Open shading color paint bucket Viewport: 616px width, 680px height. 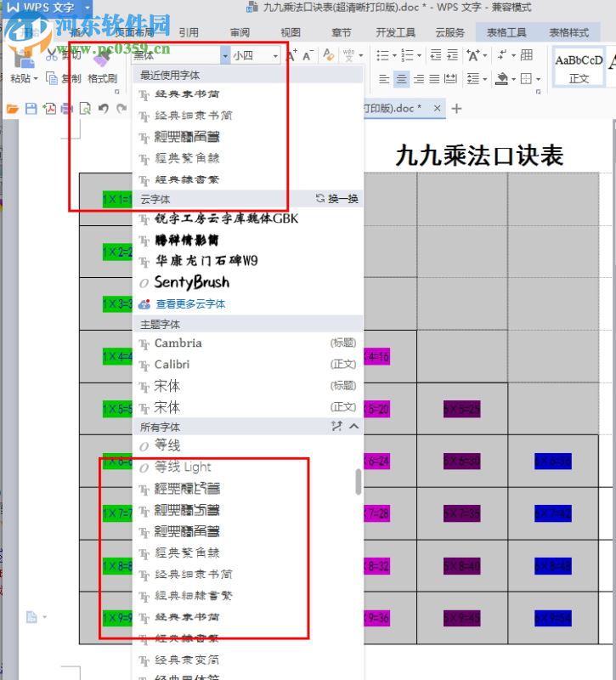click(x=502, y=79)
